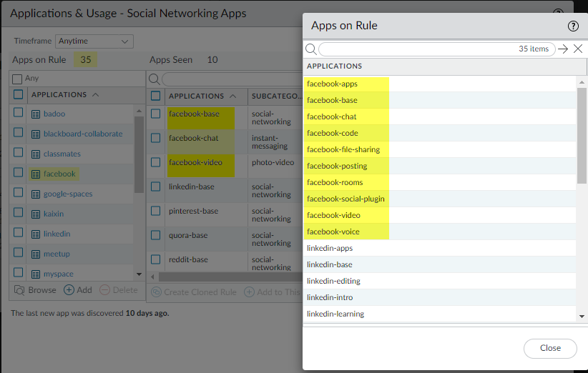The height and width of the screenshot is (373, 588).
Task: Click the application icon beside badoo
Action: [36, 114]
